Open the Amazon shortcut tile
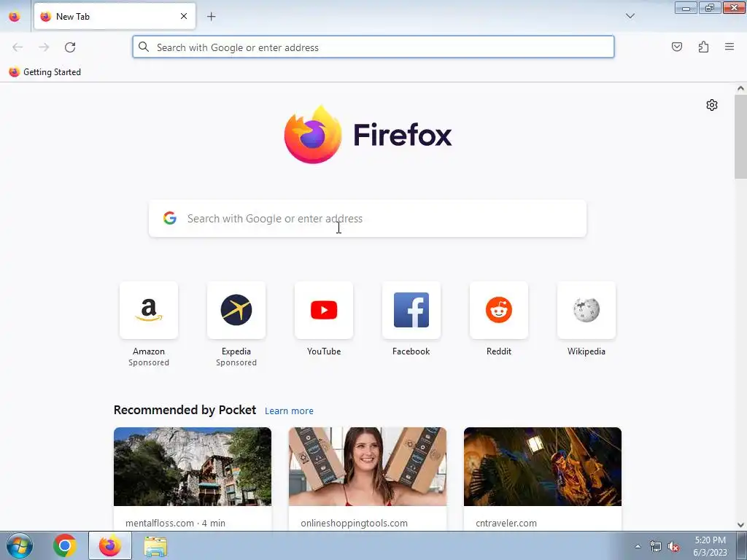Screen dimensions: 747x560 [149, 310]
